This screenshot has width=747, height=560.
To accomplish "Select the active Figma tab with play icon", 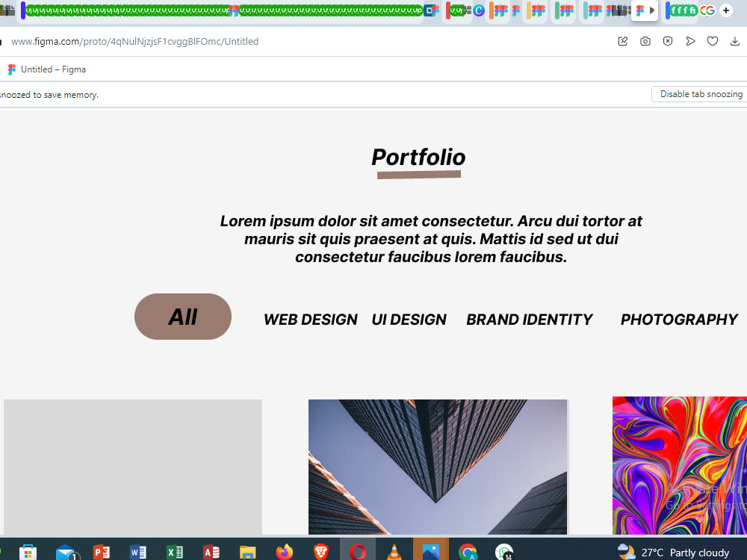I will [645, 10].
